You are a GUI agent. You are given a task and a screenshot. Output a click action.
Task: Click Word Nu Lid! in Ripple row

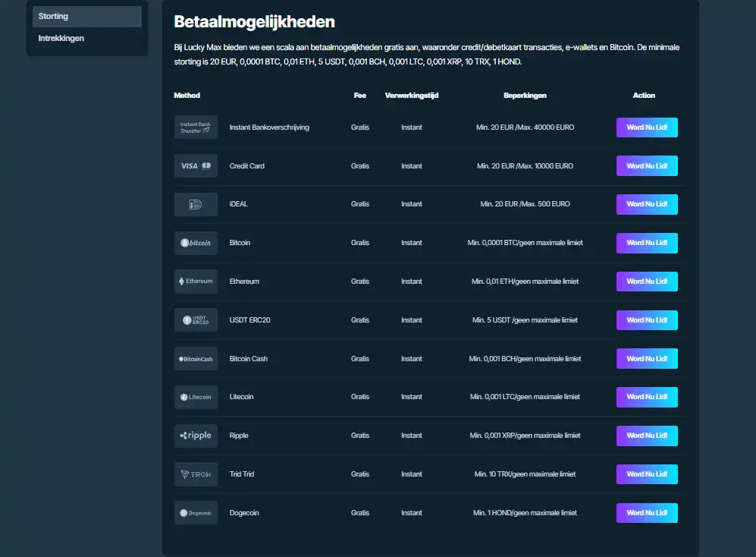(x=647, y=436)
